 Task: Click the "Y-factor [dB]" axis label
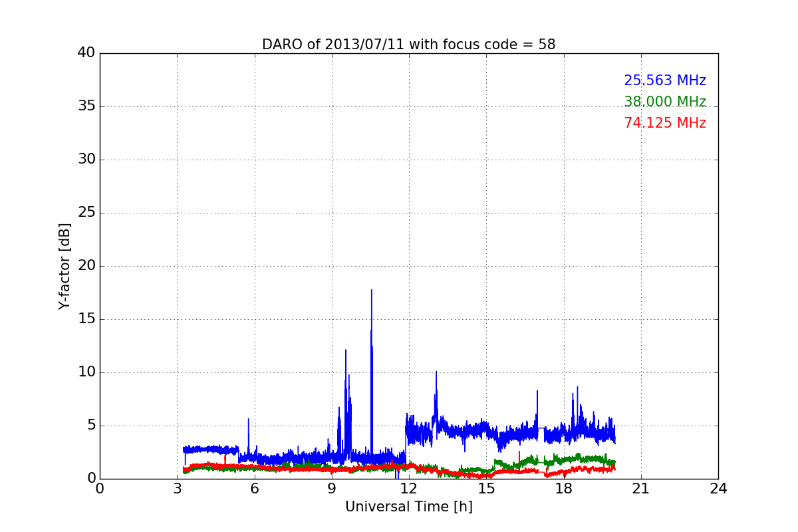point(65,266)
